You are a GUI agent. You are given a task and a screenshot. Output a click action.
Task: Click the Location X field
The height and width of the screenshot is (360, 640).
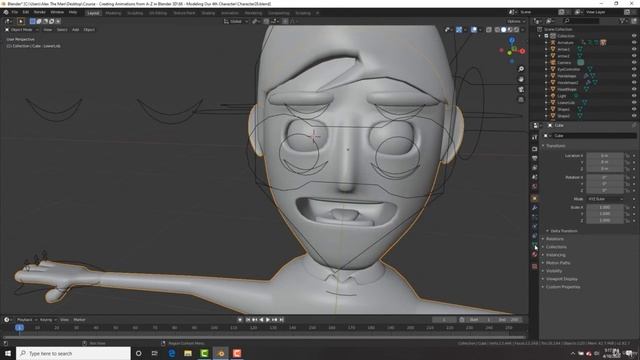tap(605, 156)
